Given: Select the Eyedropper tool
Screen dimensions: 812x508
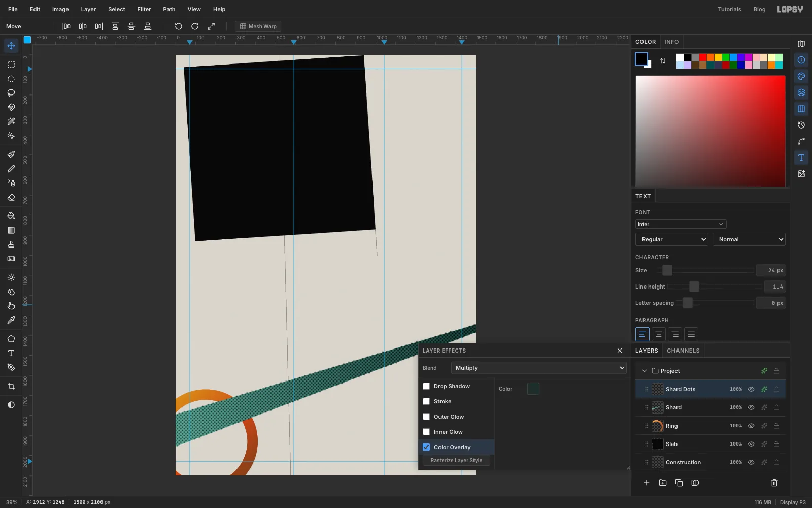Looking at the screenshot, I should [x=11, y=320].
